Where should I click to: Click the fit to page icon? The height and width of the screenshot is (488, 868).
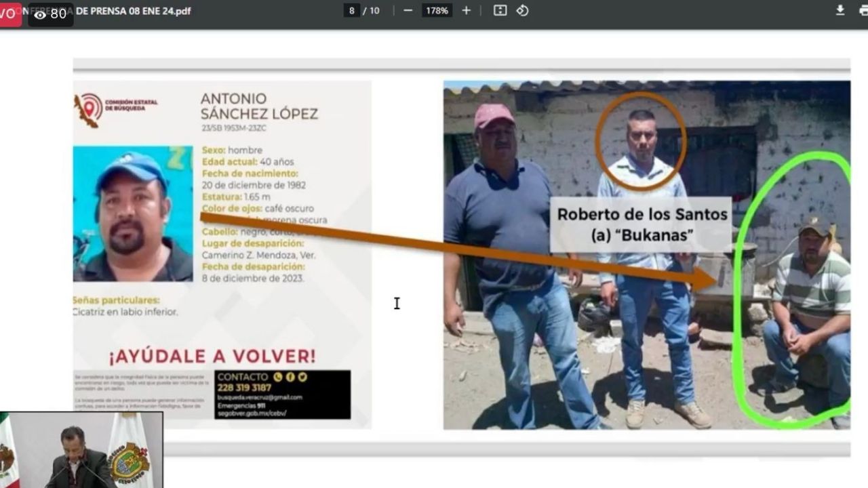500,11
